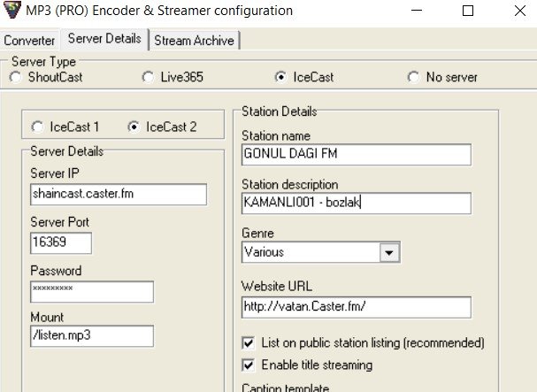The height and width of the screenshot is (392, 537).
Task: Click the Station name input box
Action: tap(356, 154)
